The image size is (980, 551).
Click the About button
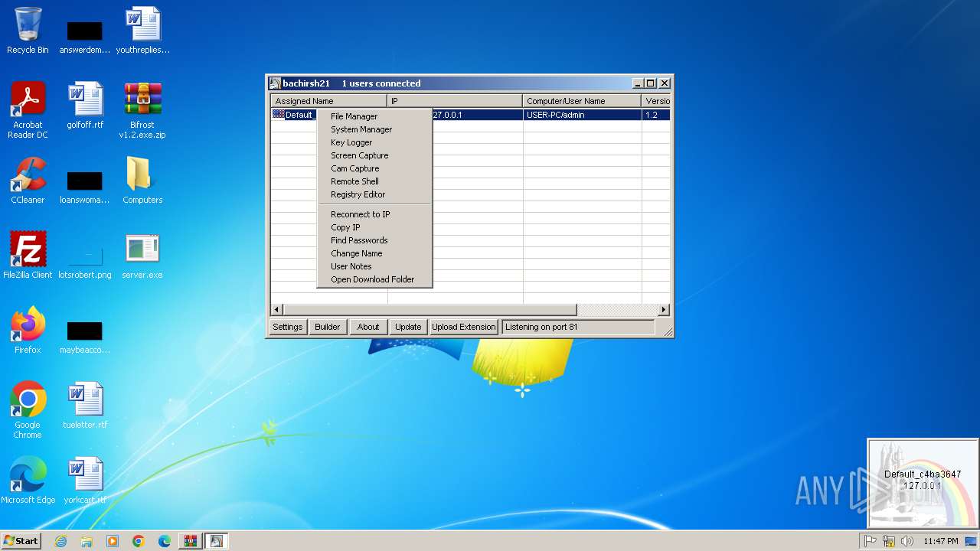click(x=368, y=327)
